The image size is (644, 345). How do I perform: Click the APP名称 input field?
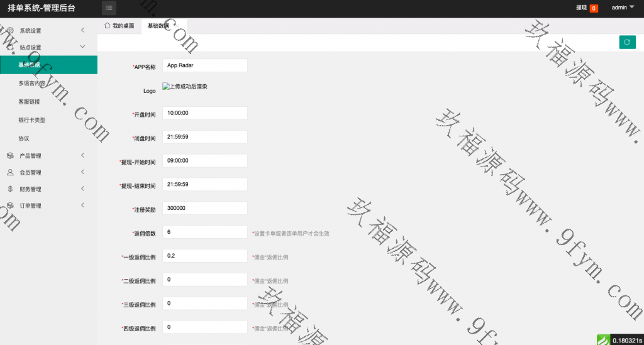[x=204, y=65]
